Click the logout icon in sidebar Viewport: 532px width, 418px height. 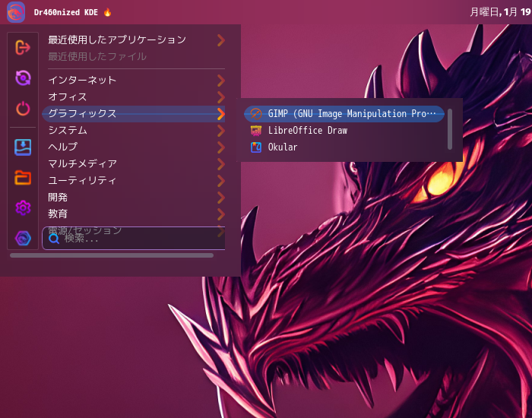point(23,47)
